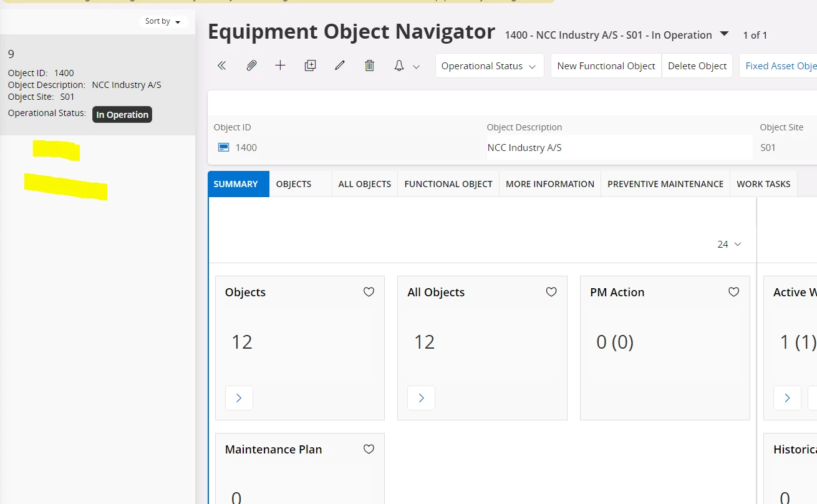This screenshot has height=504, width=817.
Task: Open the WORK TASKS tab
Action: coord(763,184)
